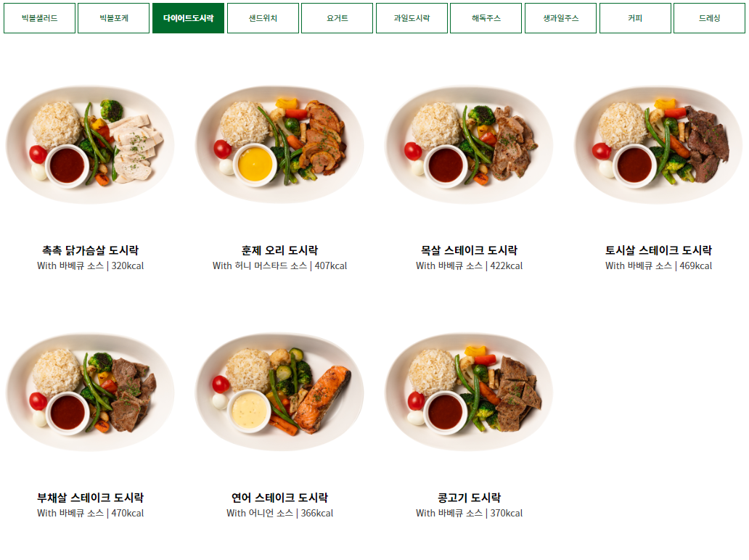
Task: Switch to 과일도시락 tab
Action: (412, 18)
